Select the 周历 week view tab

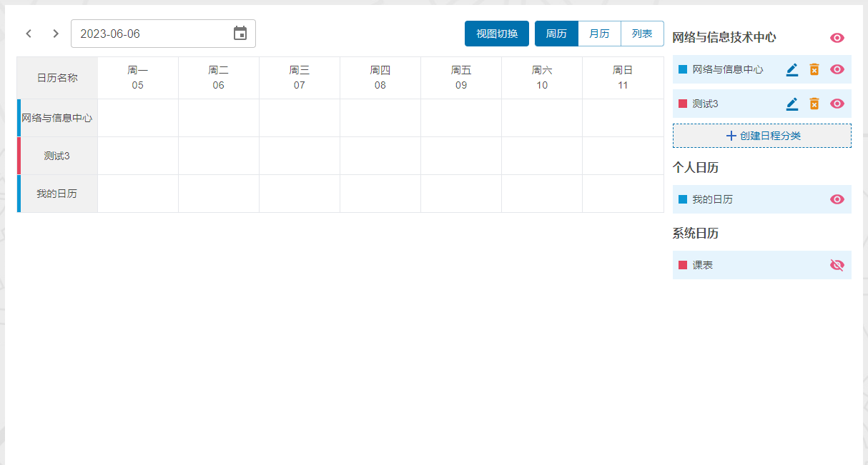556,34
